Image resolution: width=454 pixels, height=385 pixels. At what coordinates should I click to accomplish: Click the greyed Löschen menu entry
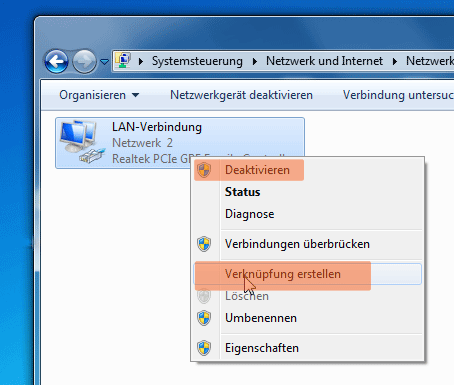[307, 296]
